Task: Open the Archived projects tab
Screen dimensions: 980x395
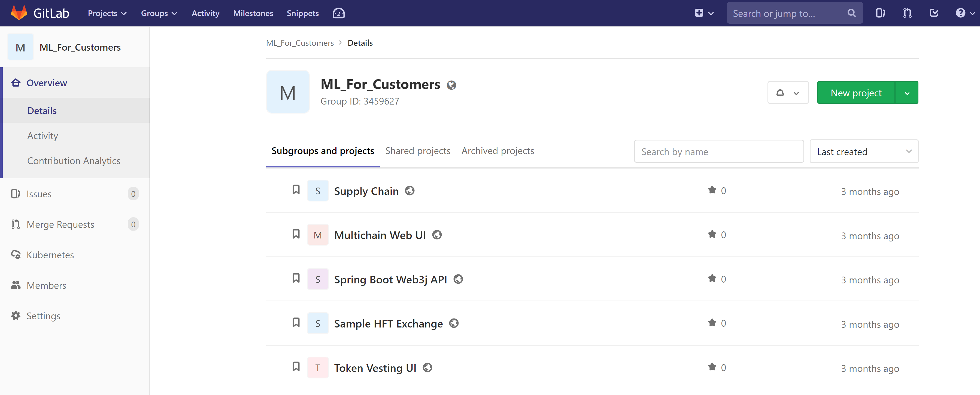Action: coord(497,151)
